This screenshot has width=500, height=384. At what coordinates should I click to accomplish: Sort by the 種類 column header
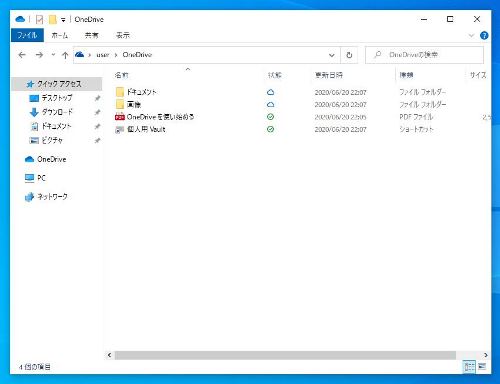407,75
